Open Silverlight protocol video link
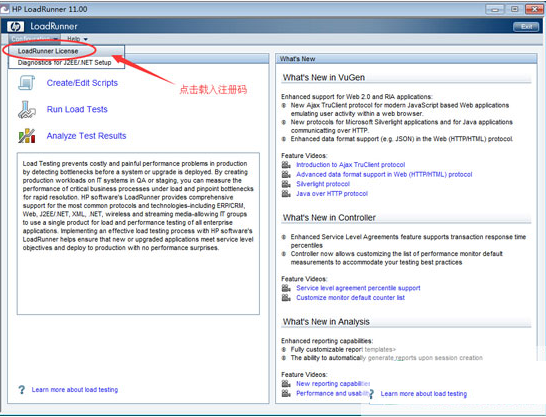546x417 pixels. coord(323,184)
